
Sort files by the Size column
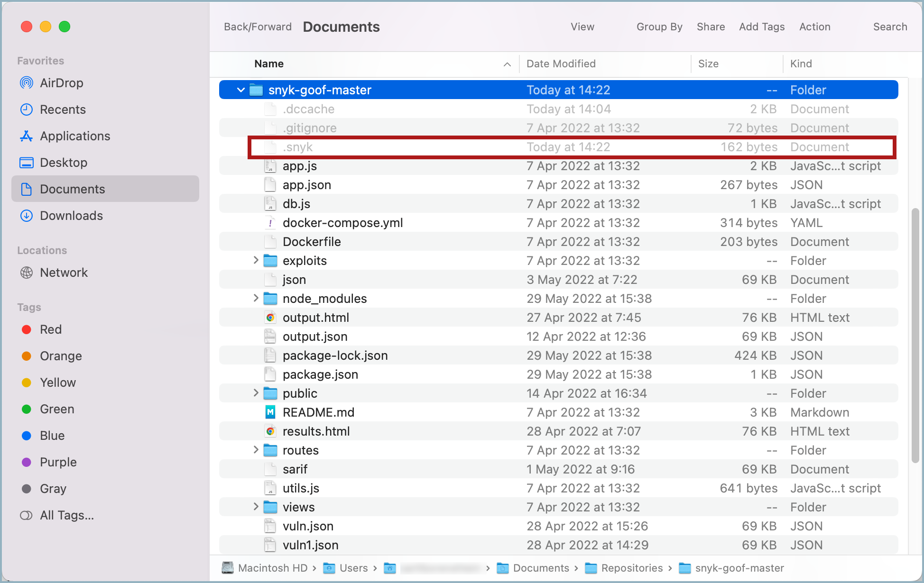[708, 64]
